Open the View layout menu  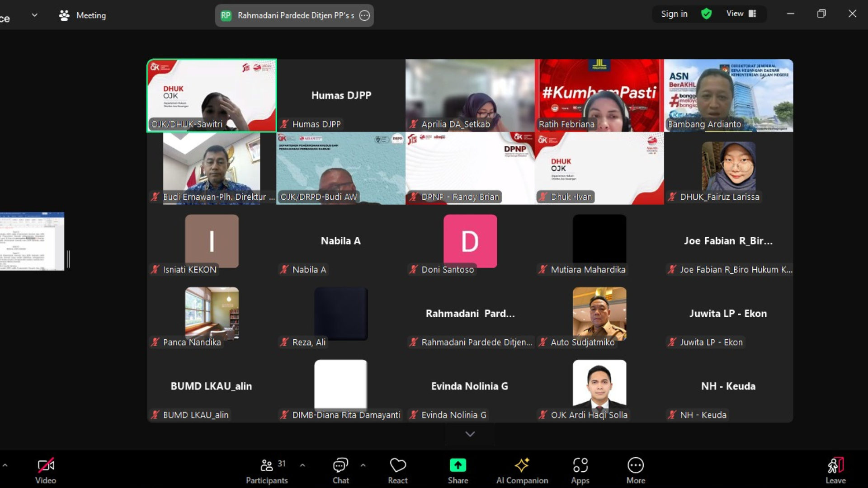(x=741, y=14)
